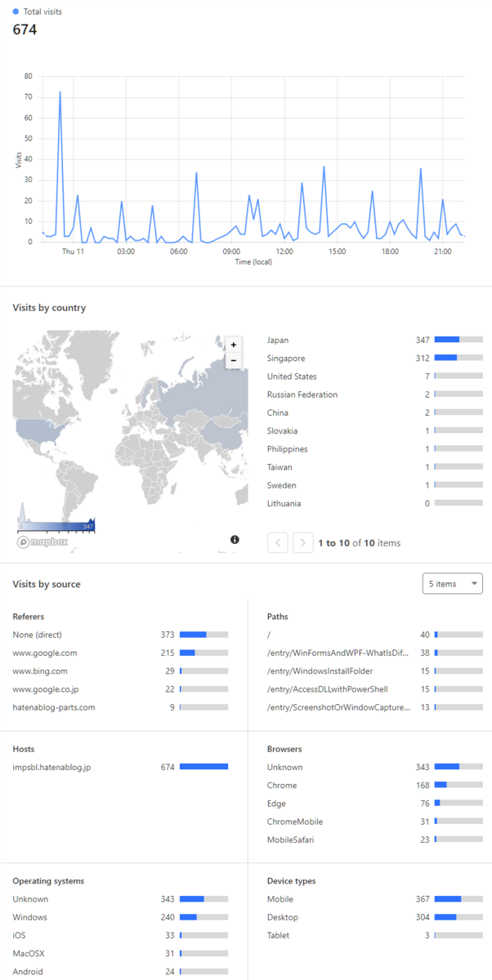Click the /entry/AccessDLLwithPowerShell path
Image resolution: width=492 pixels, height=980 pixels.
(x=375, y=689)
